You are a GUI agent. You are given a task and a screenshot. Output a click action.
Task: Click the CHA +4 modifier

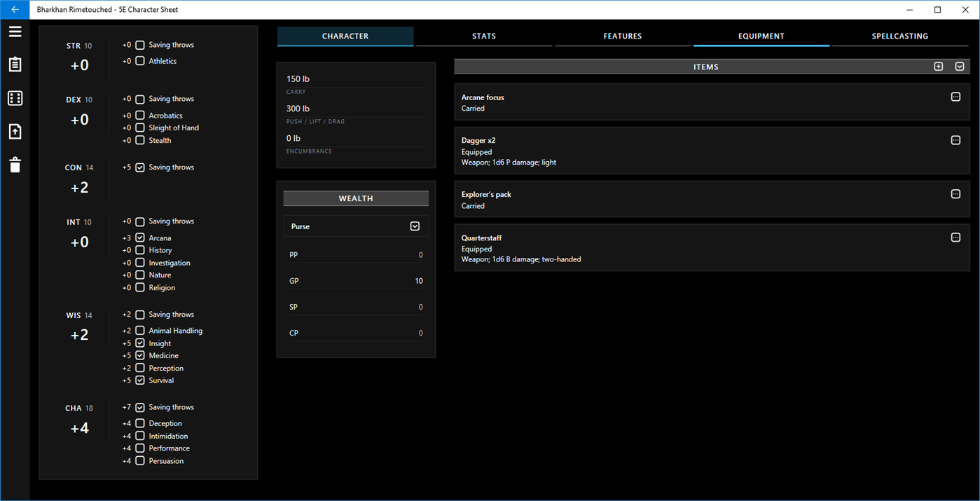(x=80, y=428)
